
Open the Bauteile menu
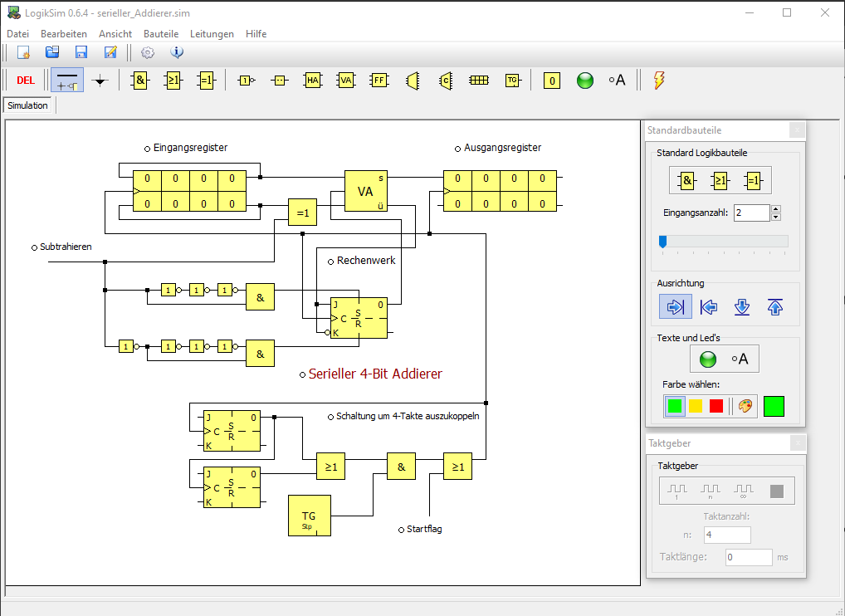point(161,34)
